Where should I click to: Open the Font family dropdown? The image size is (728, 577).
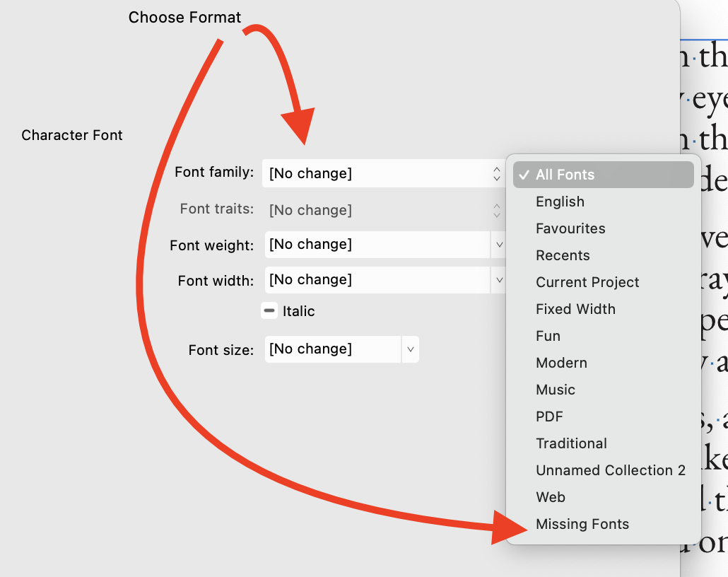(382, 173)
